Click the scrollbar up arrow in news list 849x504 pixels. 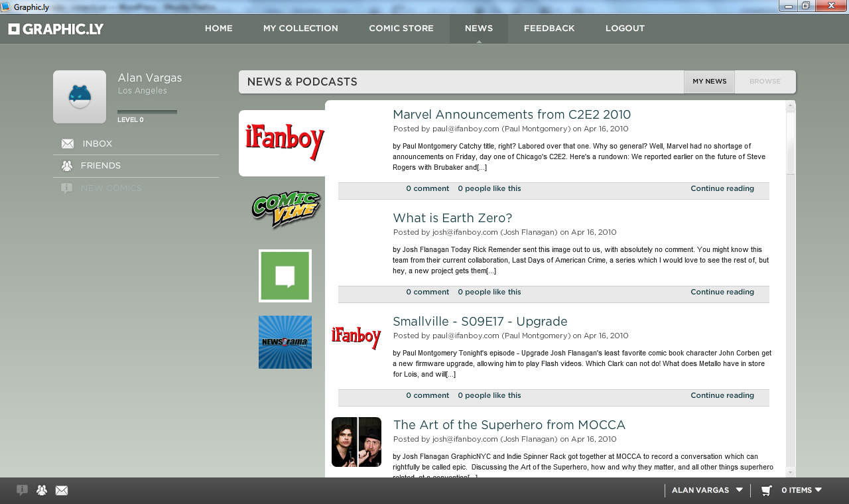(790, 105)
